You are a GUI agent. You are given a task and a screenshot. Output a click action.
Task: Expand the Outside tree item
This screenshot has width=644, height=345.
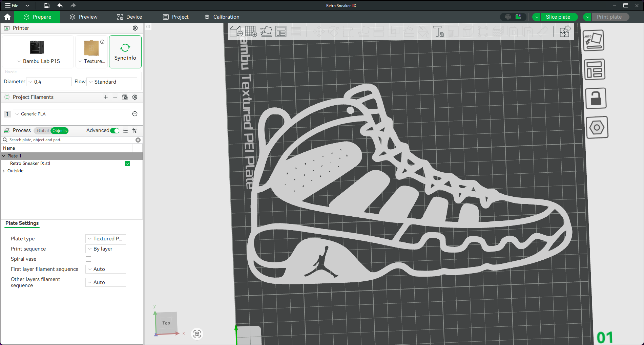point(4,171)
